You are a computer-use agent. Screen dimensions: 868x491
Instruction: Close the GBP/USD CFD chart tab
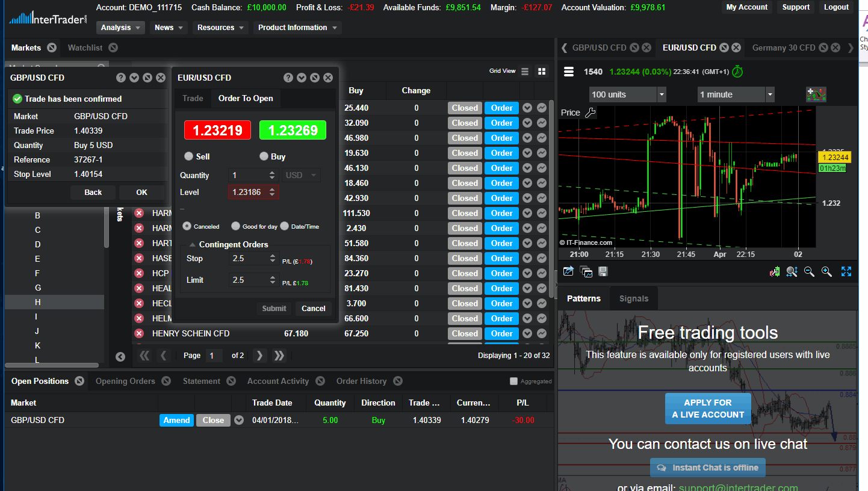(646, 48)
